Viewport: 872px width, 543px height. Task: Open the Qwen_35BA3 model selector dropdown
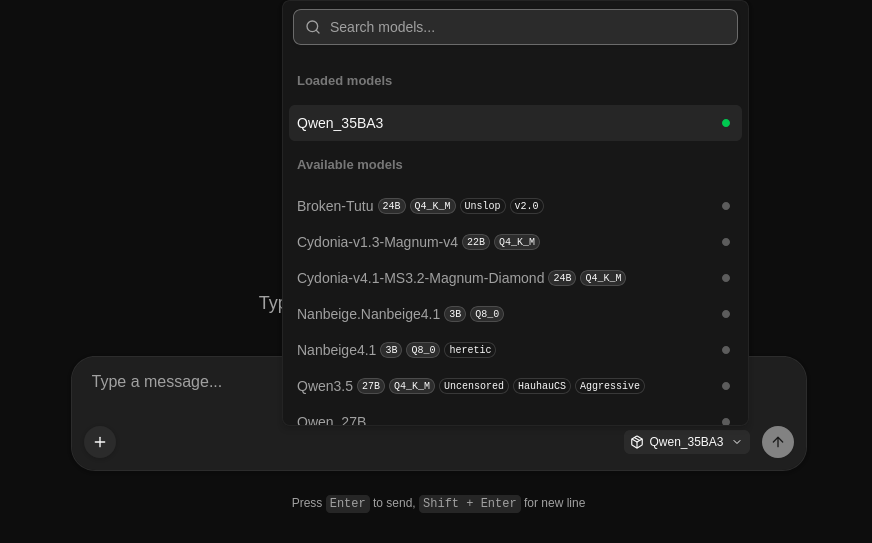coord(687,442)
